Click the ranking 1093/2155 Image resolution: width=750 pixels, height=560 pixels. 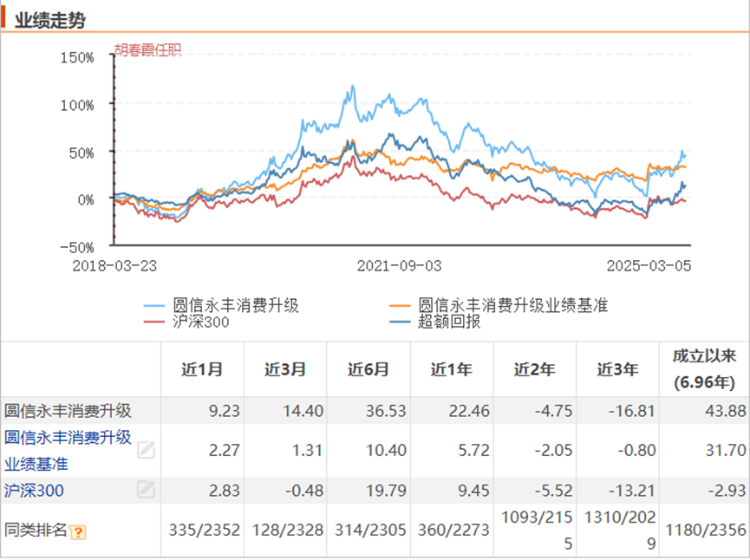tap(537, 530)
